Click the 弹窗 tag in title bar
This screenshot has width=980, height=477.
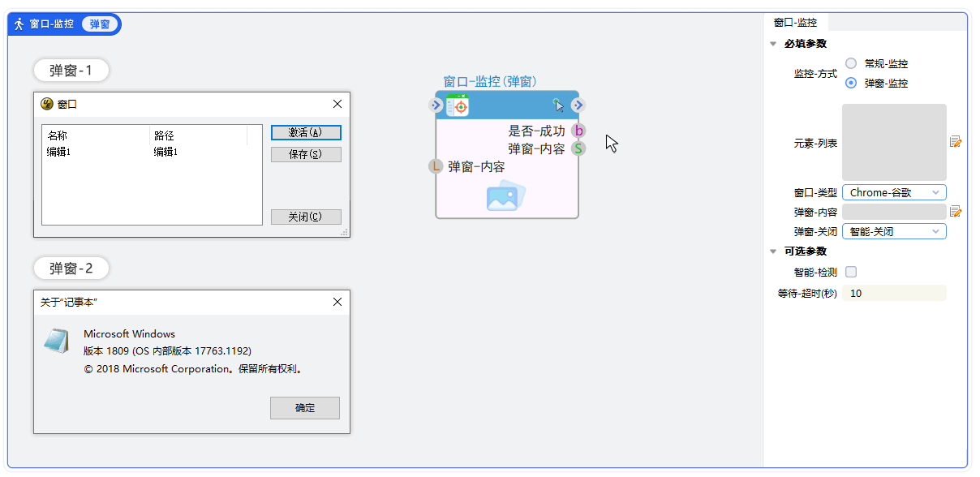100,24
